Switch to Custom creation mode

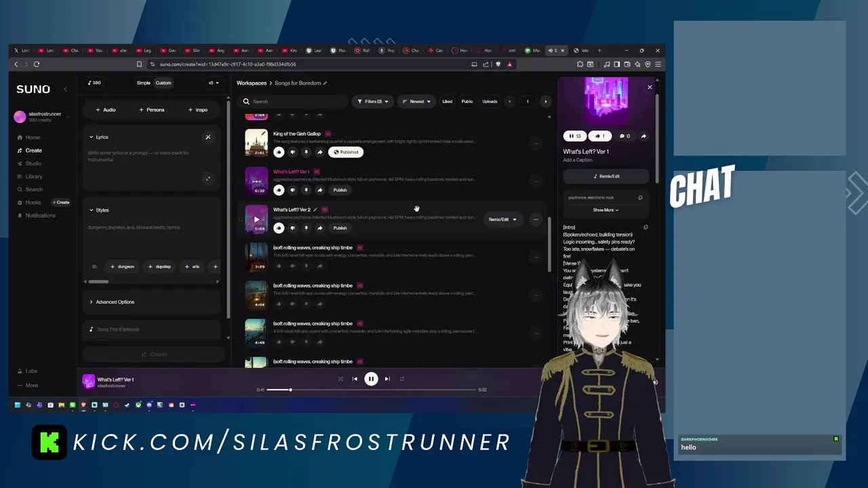pos(163,83)
